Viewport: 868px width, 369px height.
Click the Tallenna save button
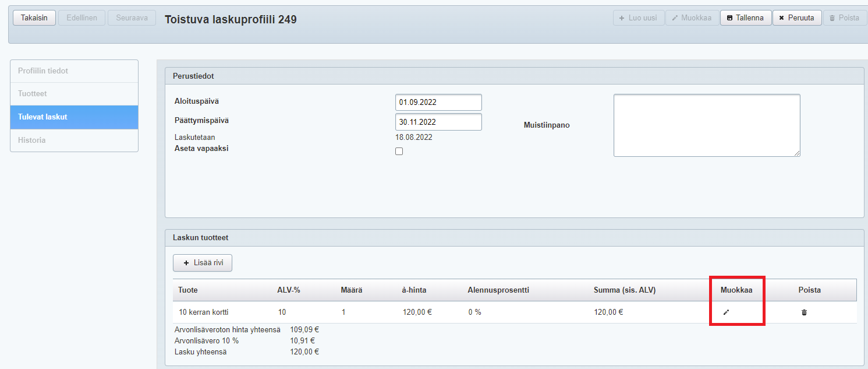tap(745, 17)
